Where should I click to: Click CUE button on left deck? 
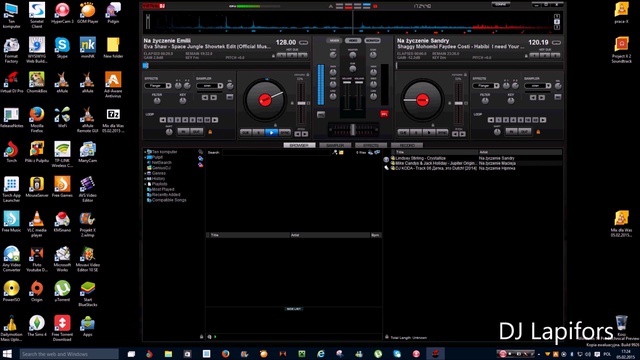pos(246,132)
